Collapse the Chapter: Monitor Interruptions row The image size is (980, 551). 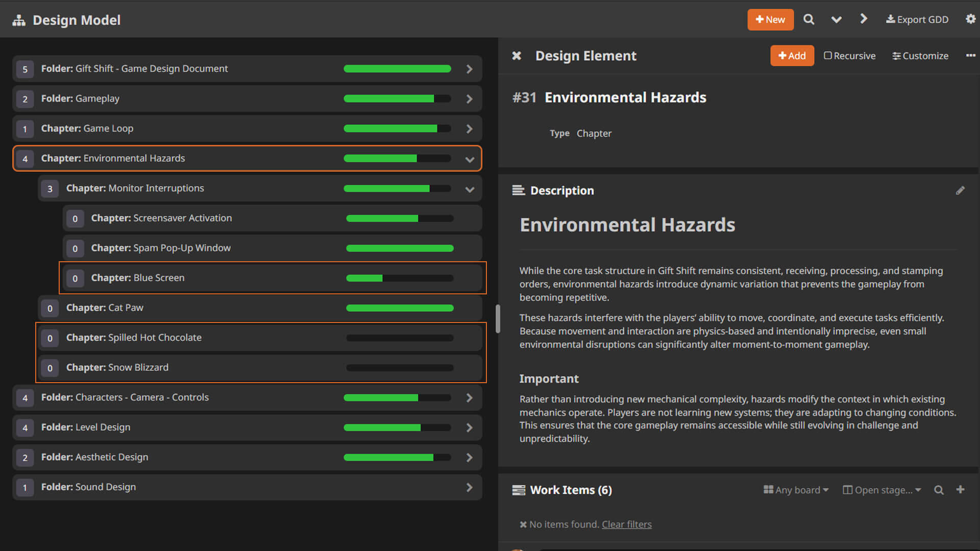[x=470, y=189]
